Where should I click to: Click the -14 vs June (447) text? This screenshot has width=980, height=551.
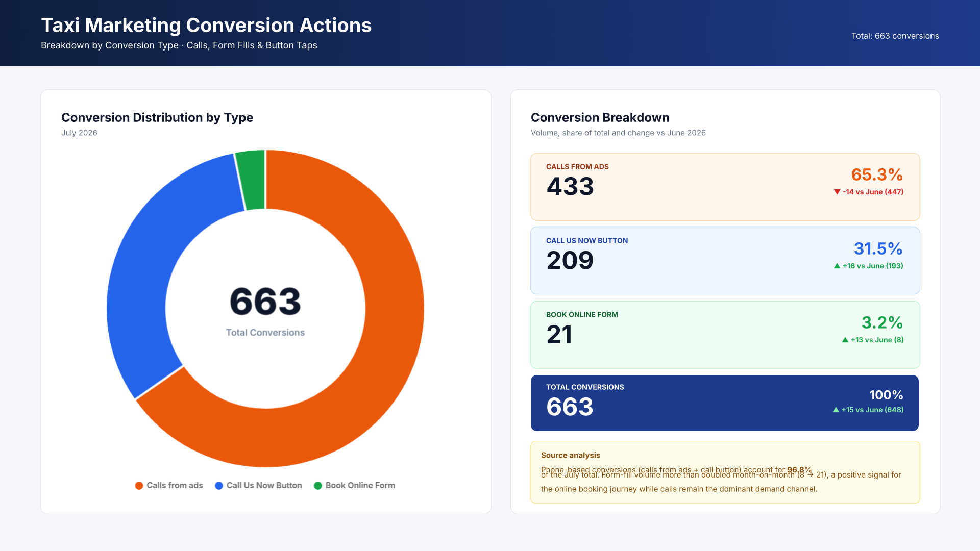(873, 192)
